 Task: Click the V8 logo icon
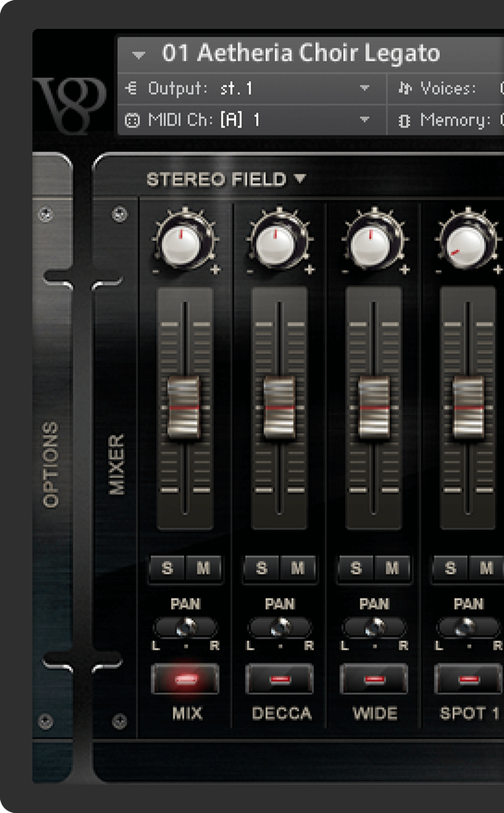pos(71,104)
